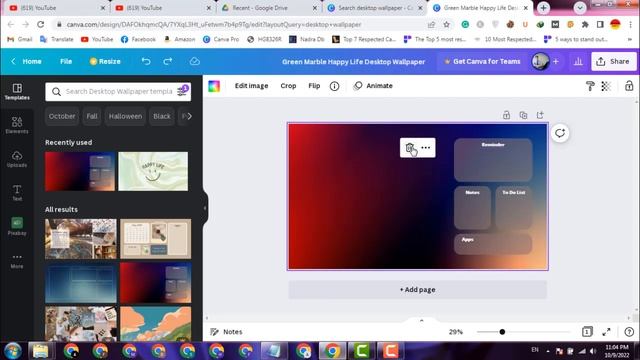Image resolution: width=640 pixels, height=360 pixels.
Task: Click the help question mark icon
Action: 629,332
